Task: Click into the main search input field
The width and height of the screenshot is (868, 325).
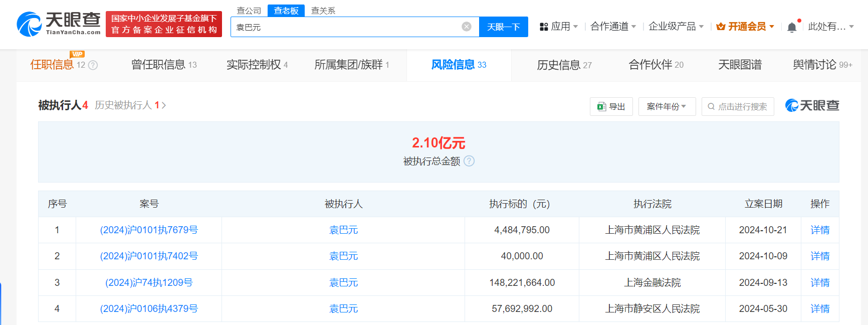Action: tap(346, 27)
